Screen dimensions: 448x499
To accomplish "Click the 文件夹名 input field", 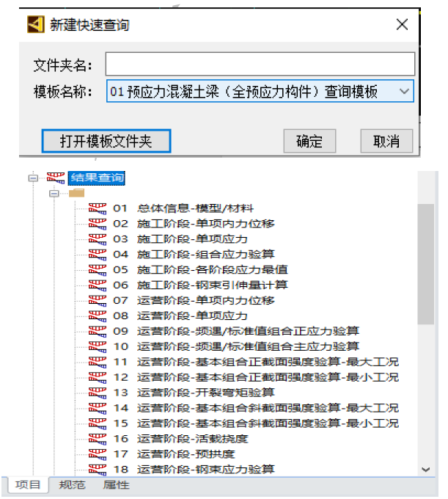I will click(x=260, y=64).
